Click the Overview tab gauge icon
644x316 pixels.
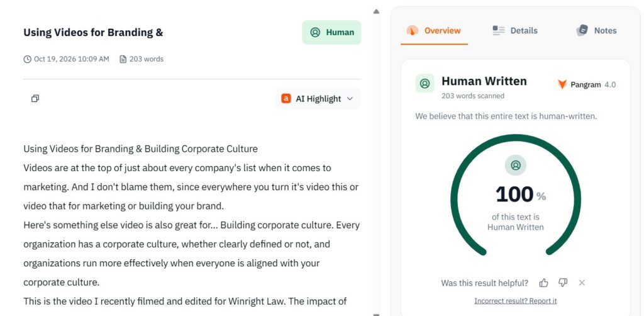click(413, 30)
